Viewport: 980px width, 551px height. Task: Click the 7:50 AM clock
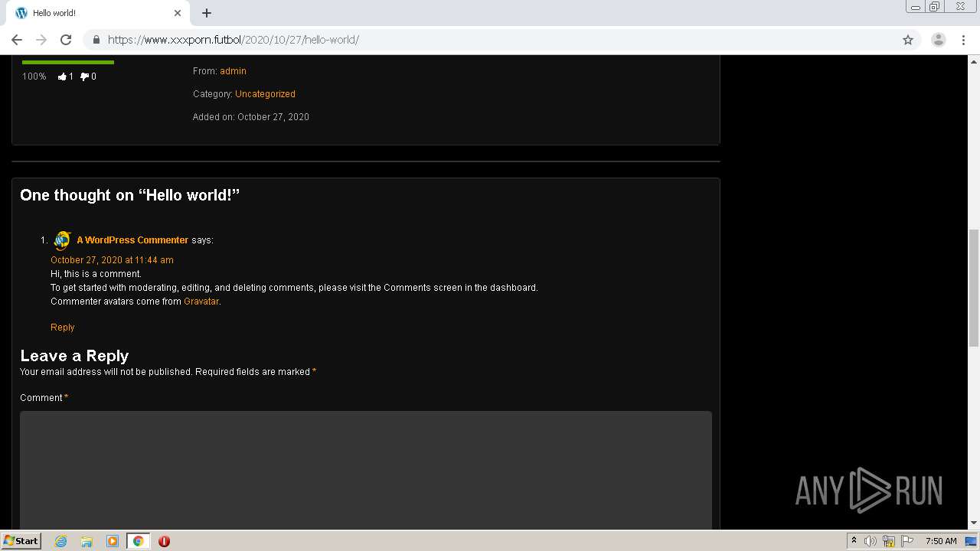pyautogui.click(x=941, y=541)
